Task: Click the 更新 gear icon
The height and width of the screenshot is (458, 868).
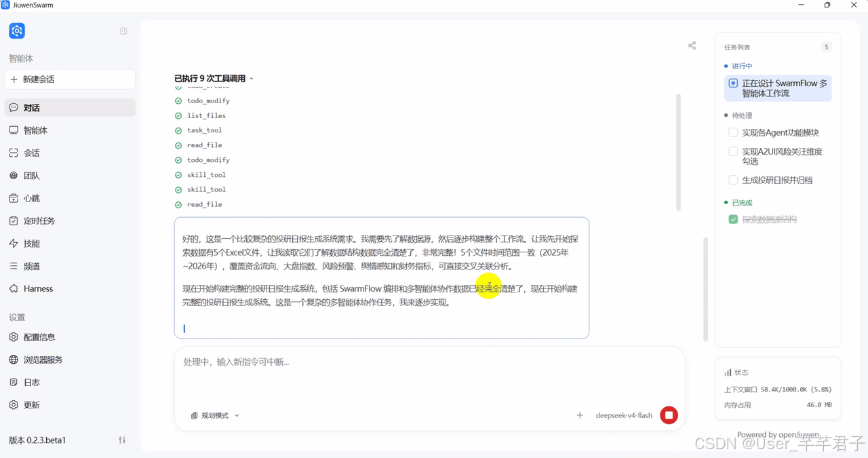Action: pos(14,404)
